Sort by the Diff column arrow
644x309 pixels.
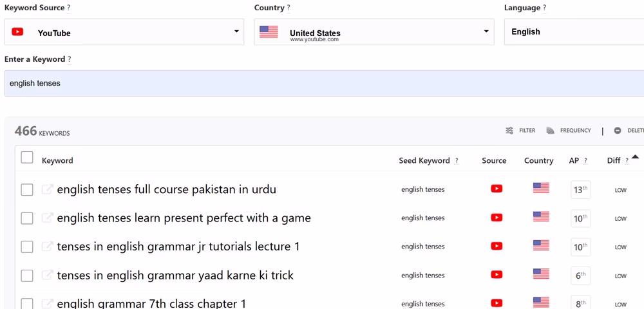[635, 157]
